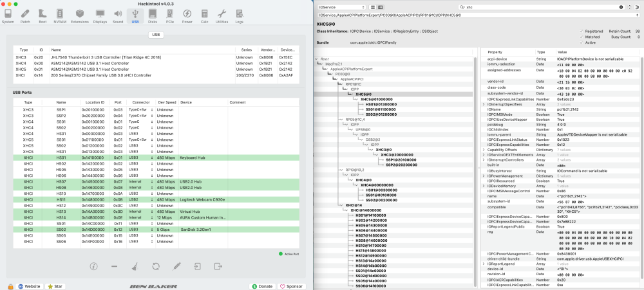Open the NVRAM section icon
Screen dimensions: 644x290
60,17
